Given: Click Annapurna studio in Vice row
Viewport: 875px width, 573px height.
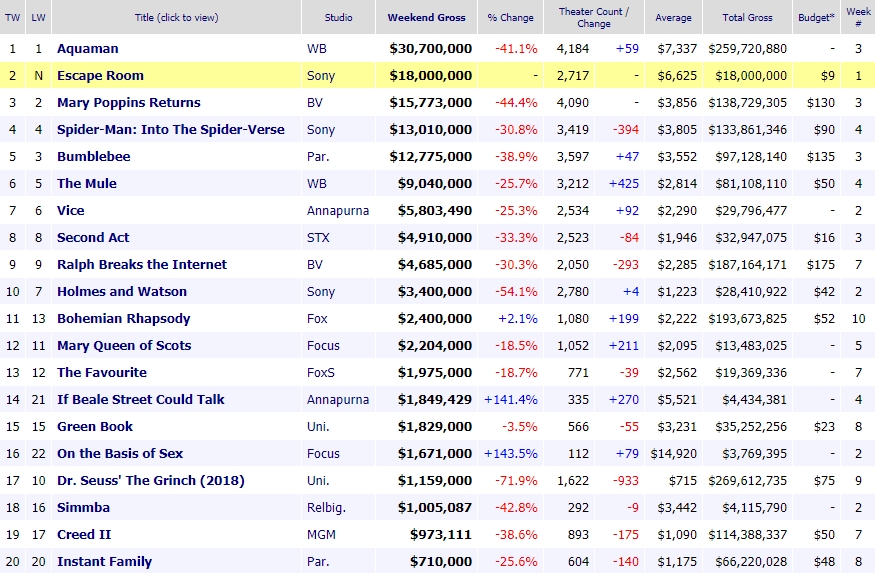Looking at the screenshot, I should click(x=338, y=210).
